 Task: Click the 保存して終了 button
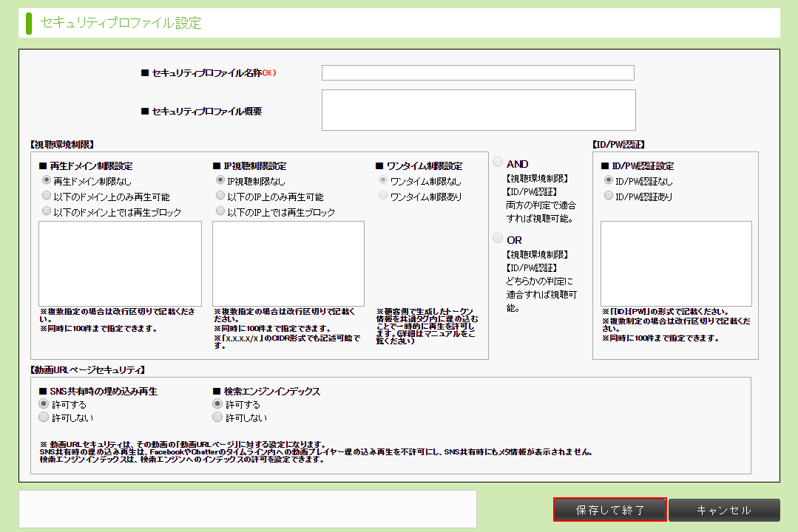point(610,510)
